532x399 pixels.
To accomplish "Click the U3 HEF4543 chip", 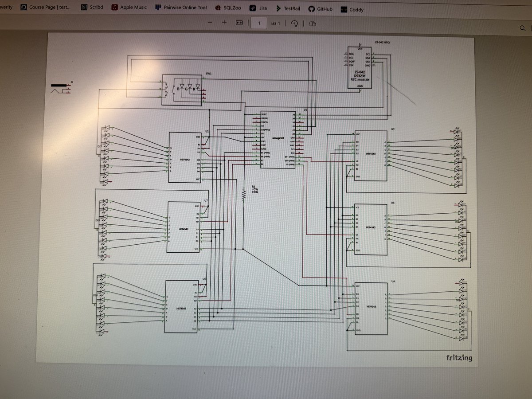I will point(370,156).
